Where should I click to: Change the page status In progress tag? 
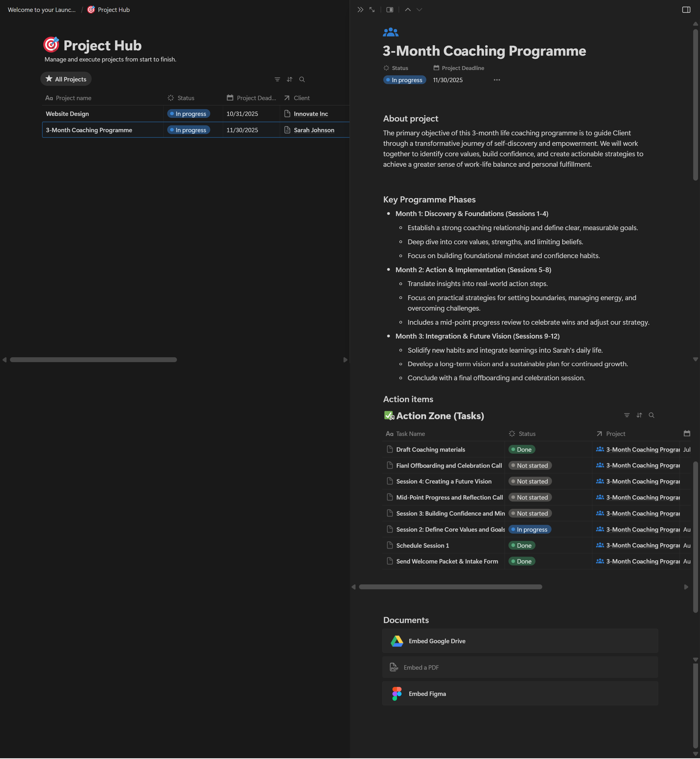coord(404,80)
